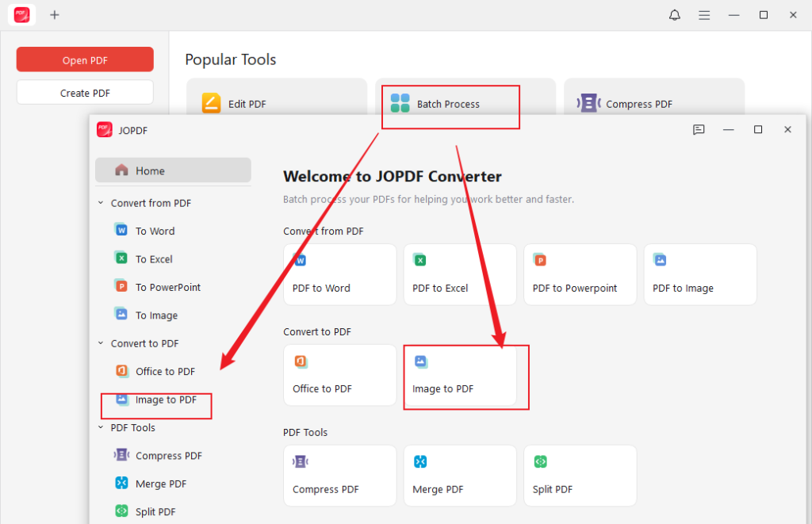Open the Office to PDF tool
This screenshot has height=524, width=812.
pos(339,374)
